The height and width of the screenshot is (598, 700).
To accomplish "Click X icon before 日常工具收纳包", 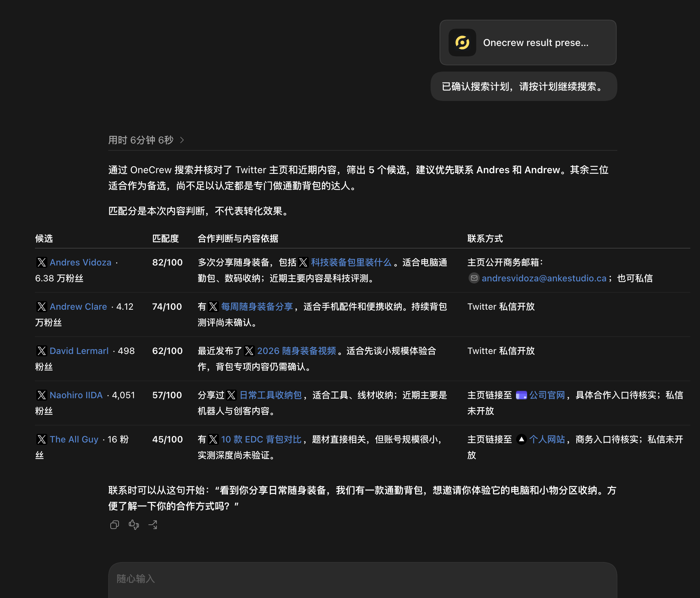I will (231, 395).
